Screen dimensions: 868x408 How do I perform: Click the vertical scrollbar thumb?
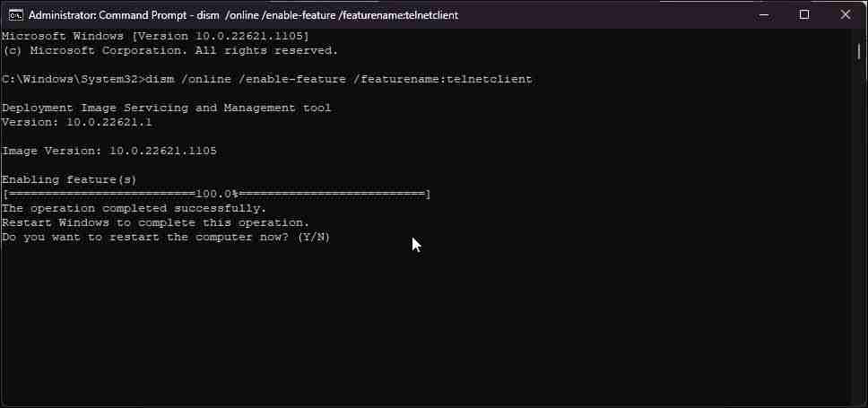pyautogui.click(x=860, y=51)
